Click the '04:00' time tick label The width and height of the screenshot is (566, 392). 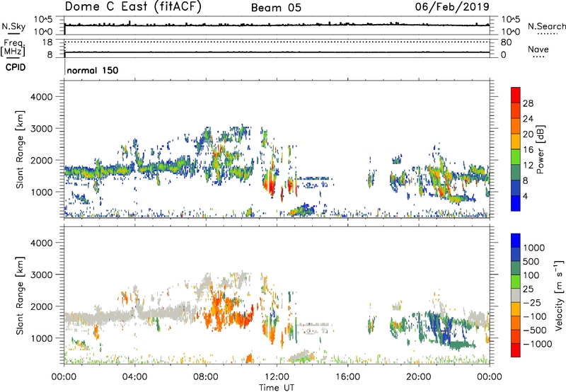[x=135, y=377]
